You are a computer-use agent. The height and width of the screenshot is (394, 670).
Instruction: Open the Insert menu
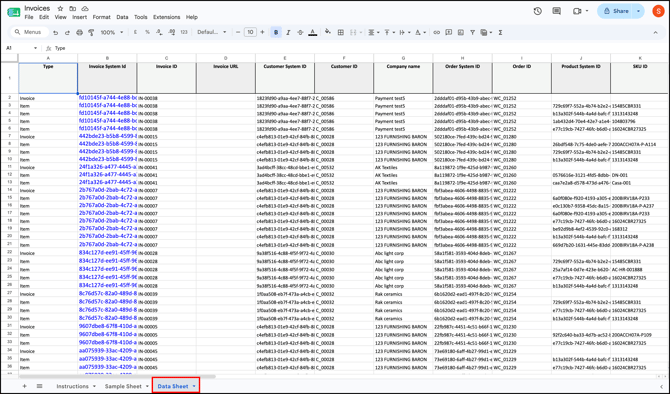(79, 17)
